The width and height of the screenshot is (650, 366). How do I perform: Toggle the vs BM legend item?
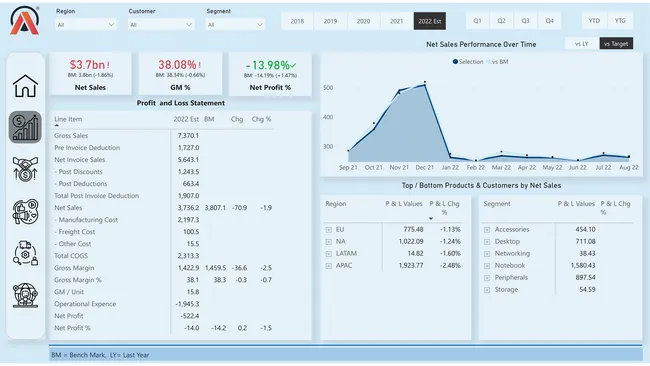[498, 62]
